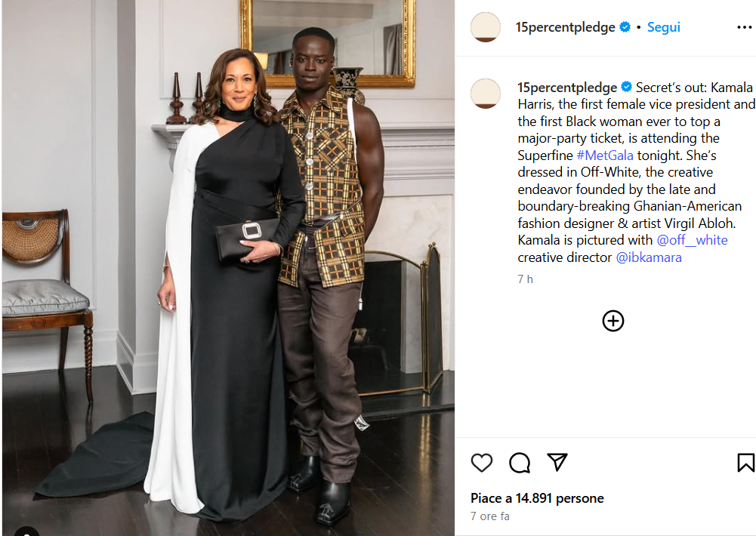
Task: Open comments with the speech bubble icon
Action: [x=520, y=463]
